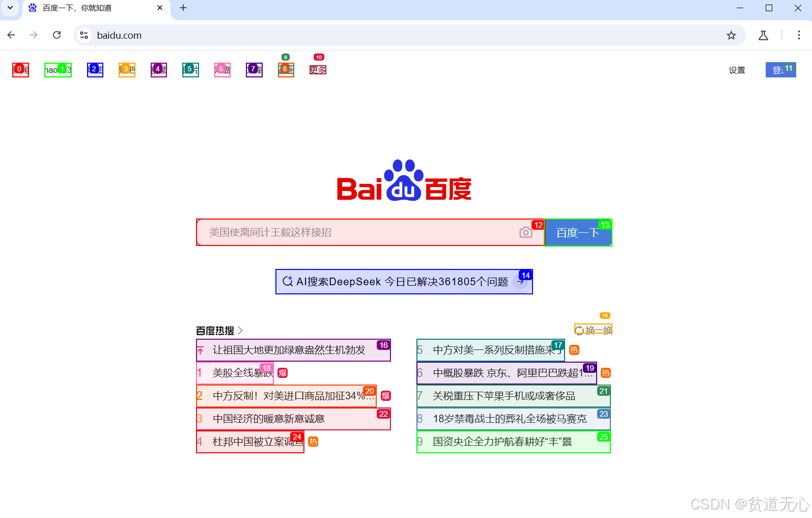Open headline 美股全线暴跌
812x518 pixels.
pos(235,373)
